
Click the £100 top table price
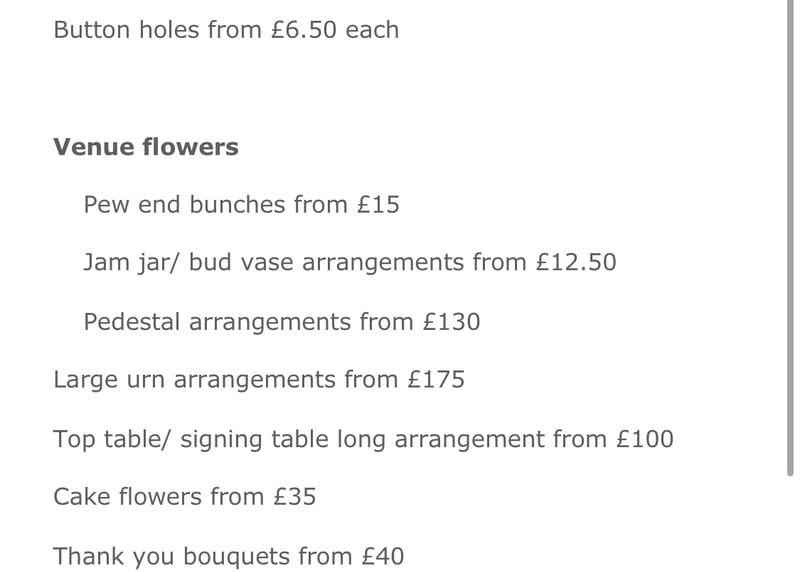pos(644,439)
